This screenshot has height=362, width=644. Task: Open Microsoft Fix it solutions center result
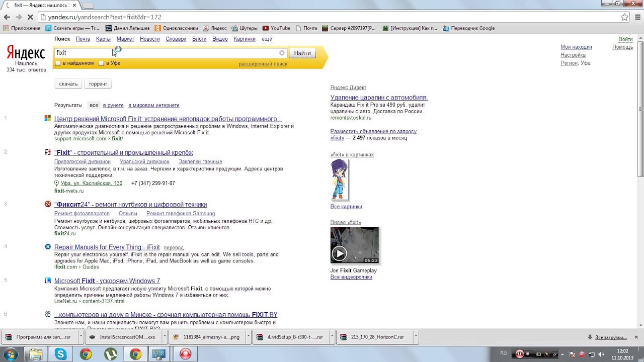(x=168, y=119)
